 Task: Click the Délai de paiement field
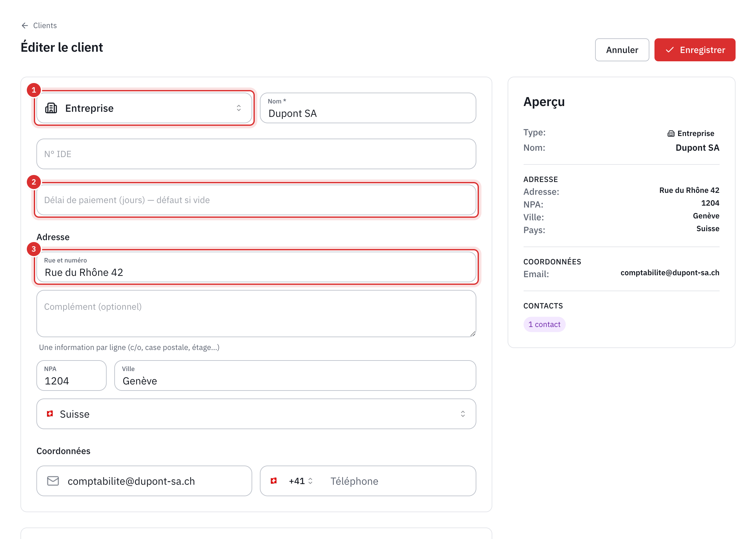click(256, 200)
